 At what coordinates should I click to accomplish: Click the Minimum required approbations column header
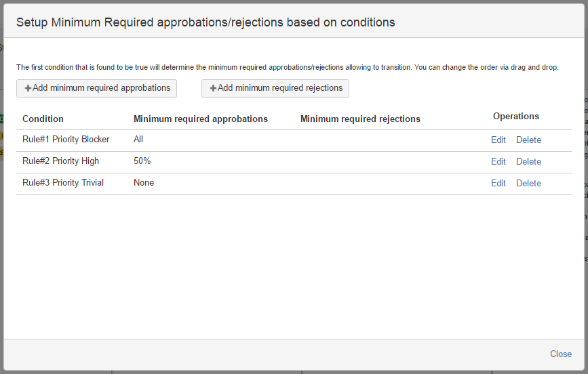coord(200,119)
